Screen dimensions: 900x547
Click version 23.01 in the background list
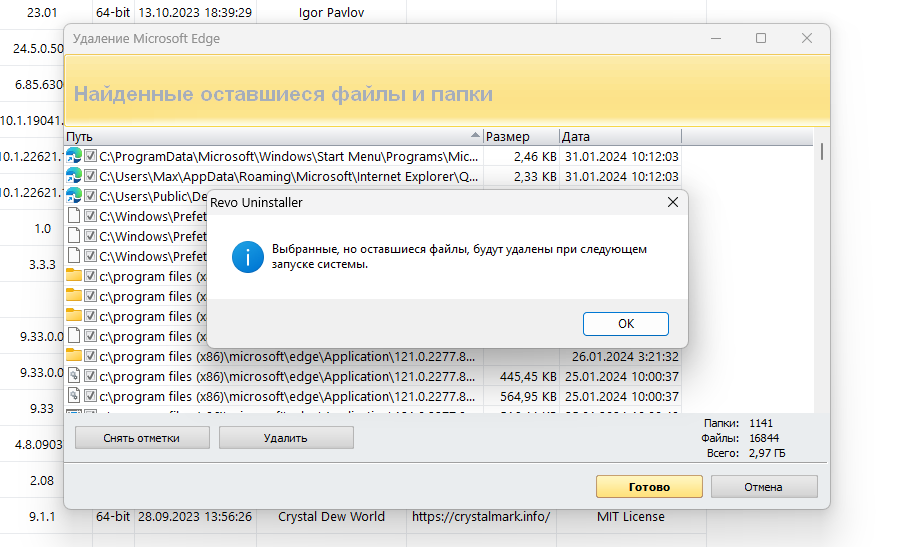coord(42,13)
